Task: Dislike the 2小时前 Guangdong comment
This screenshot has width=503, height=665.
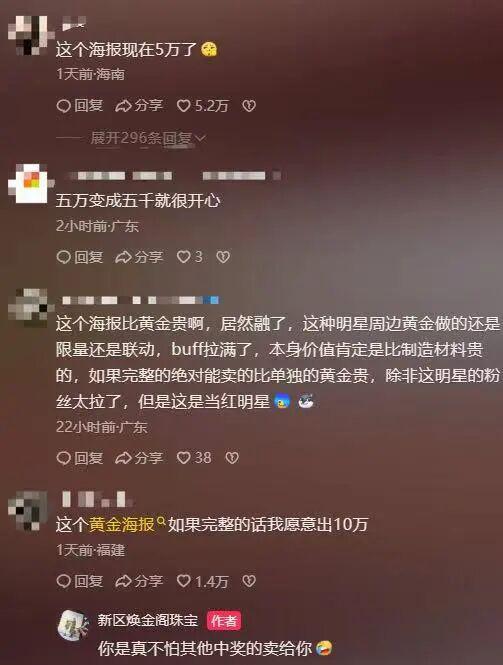Action: click(223, 257)
